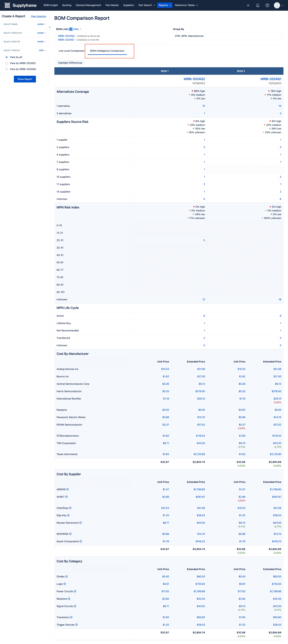The height and width of the screenshot is (644, 288).
Task: Click the Show Report button
Action: tap(25, 79)
